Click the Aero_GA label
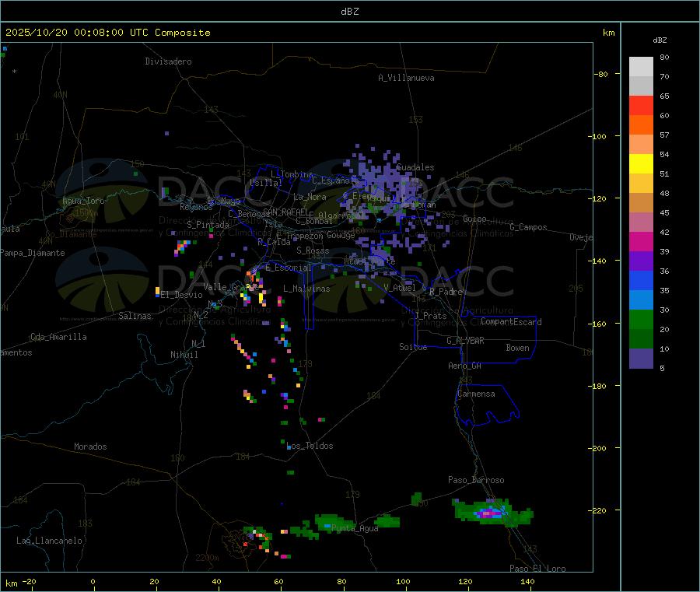The width and height of the screenshot is (700, 592). [465, 366]
